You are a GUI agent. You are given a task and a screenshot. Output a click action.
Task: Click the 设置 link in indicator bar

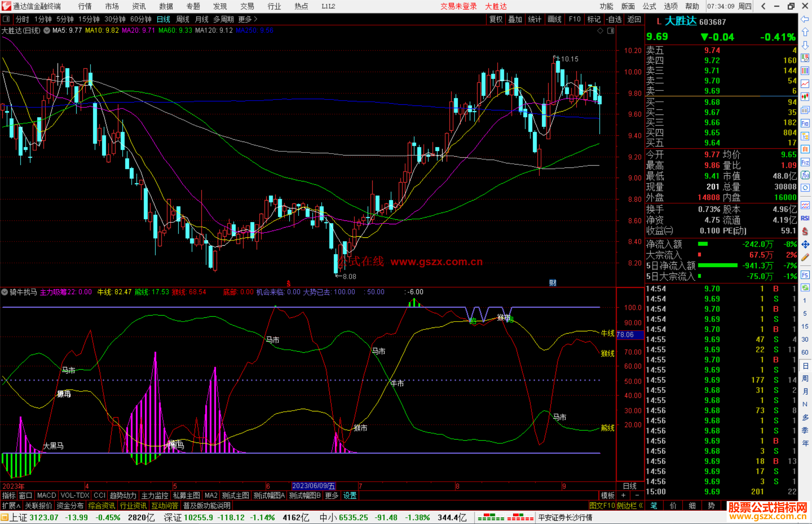click(x=350, y=495)
